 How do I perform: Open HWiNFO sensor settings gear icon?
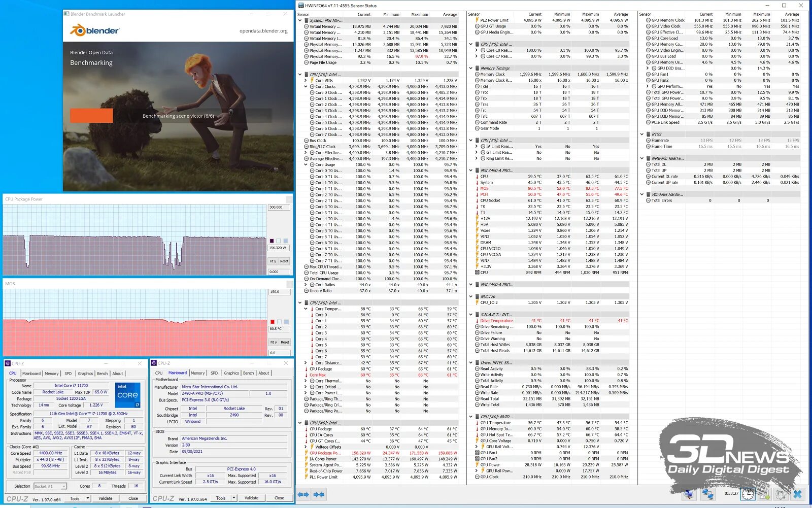coord(781,494)
